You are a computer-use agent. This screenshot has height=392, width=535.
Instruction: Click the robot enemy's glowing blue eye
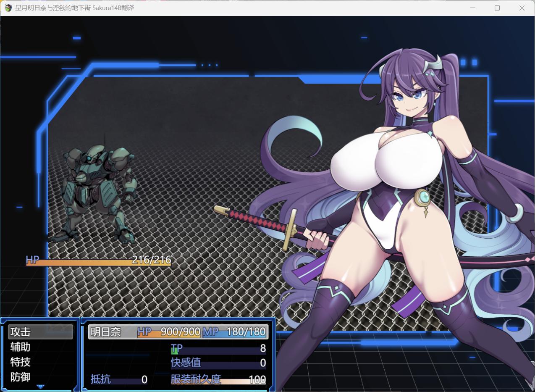click(89, 158)
